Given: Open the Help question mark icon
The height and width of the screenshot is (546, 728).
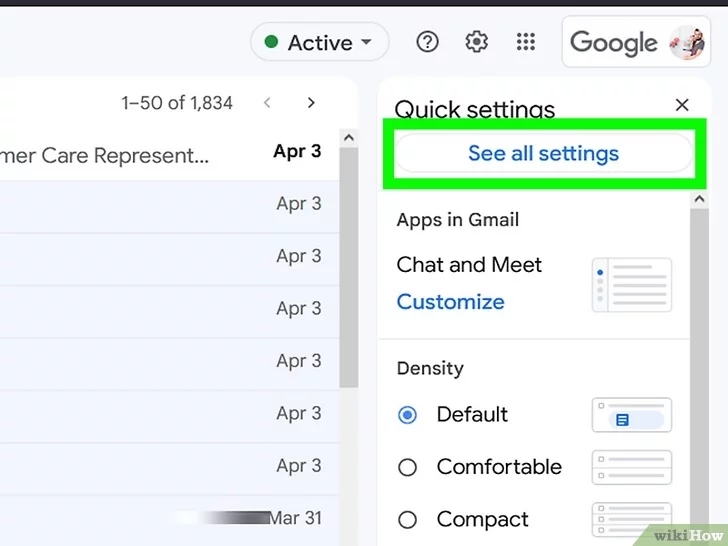Looking at the screenshot, I should [427, 42].
